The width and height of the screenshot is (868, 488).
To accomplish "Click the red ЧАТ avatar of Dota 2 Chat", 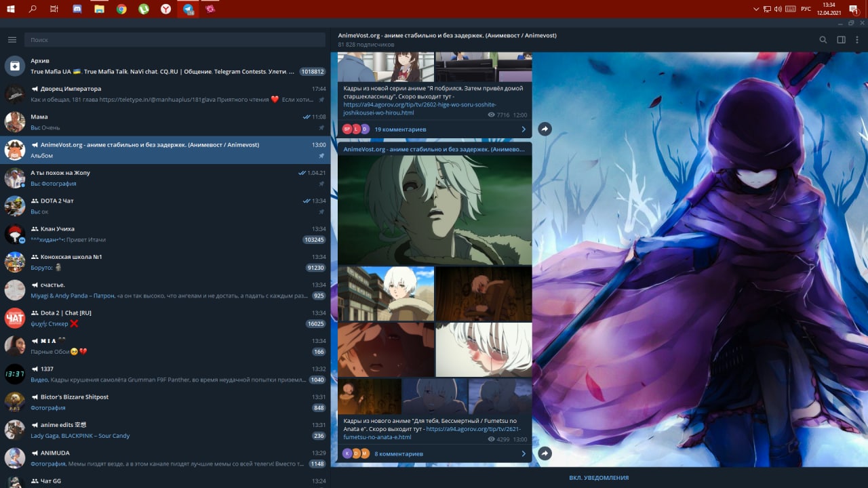I will 15,318.
